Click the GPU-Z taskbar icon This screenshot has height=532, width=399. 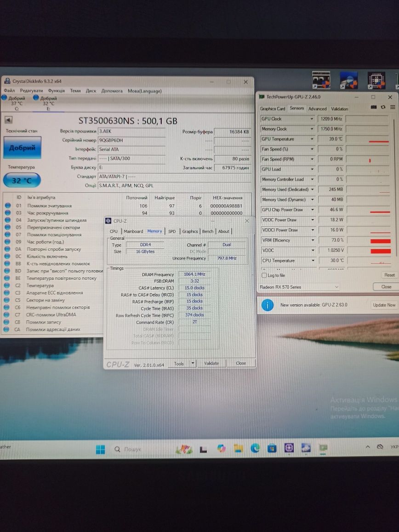click(323, 448)
